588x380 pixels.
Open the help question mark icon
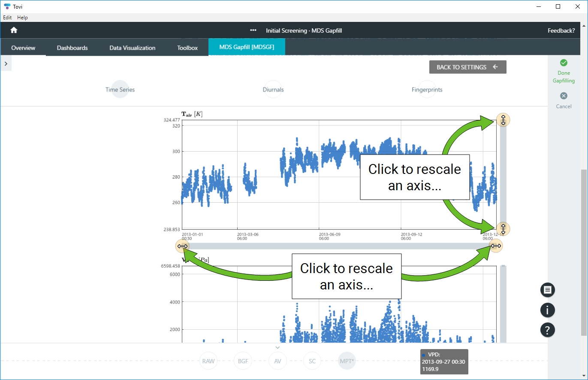pyautogui.click(x=547, y=330)
